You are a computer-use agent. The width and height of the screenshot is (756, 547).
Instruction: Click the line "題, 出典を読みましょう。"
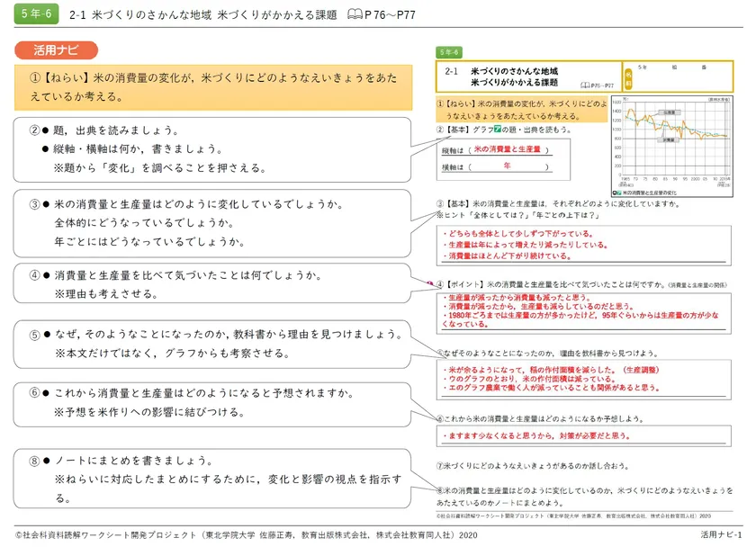(x=116, y=130)
